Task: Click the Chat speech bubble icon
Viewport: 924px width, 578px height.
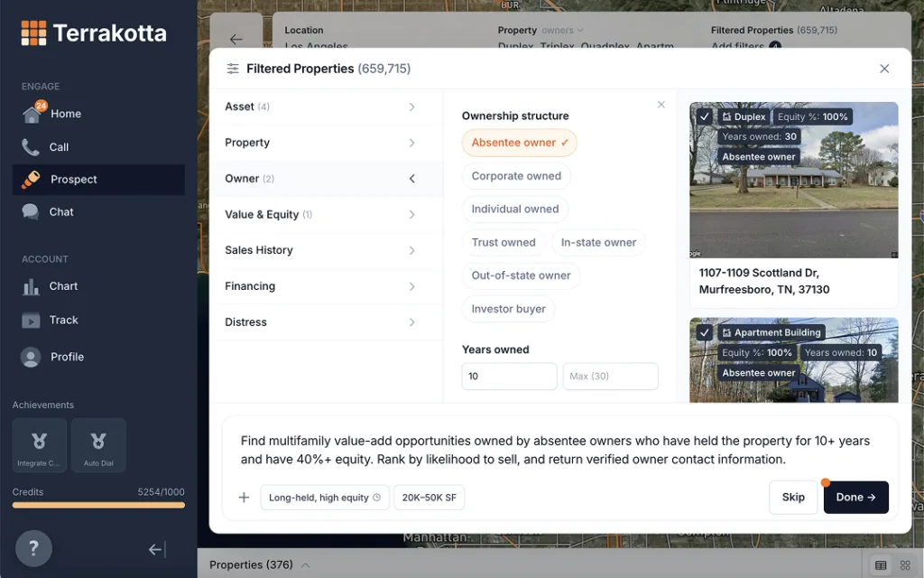Action: [x=30, y=211]
